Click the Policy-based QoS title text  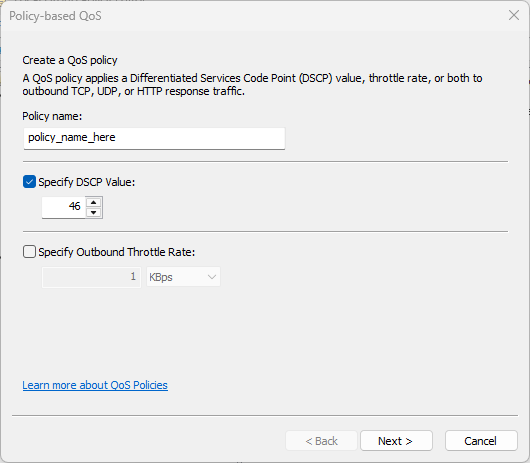(x=55, y=16)
